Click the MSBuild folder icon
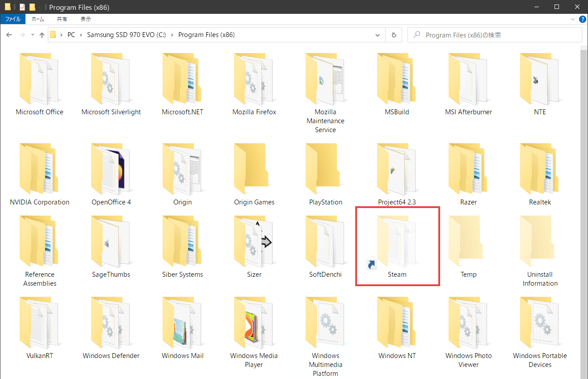Image resolution: width=588 pixels, height=379 pixels. (397, 79)
